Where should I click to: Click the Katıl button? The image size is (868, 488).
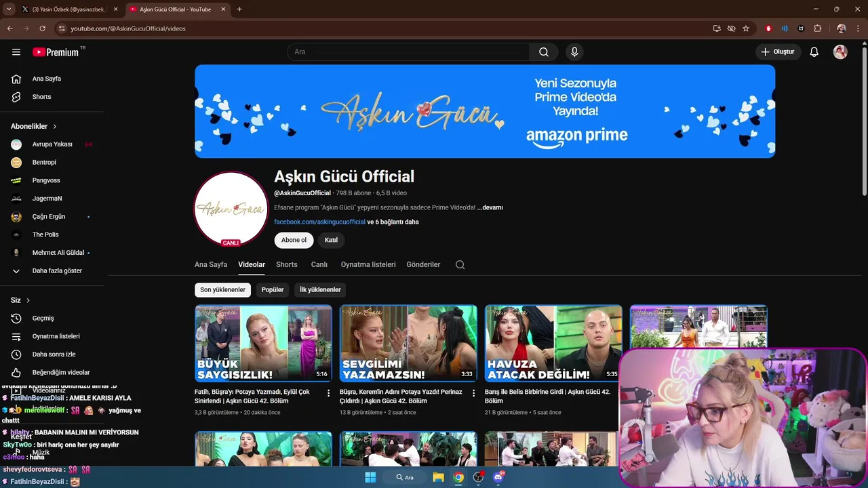331,240
